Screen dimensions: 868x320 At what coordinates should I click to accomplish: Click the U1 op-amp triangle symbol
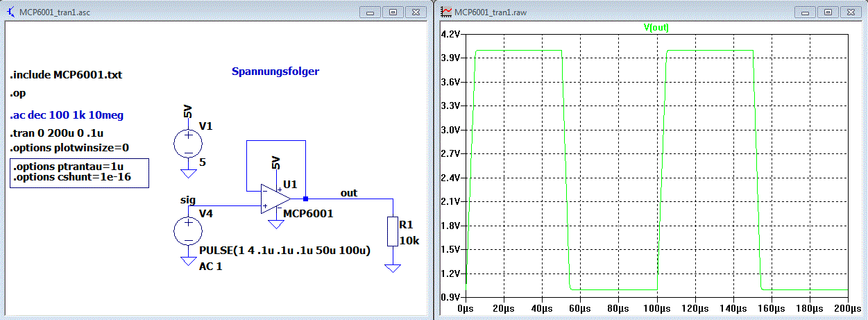pyautogui.click(x=276, y=199)
